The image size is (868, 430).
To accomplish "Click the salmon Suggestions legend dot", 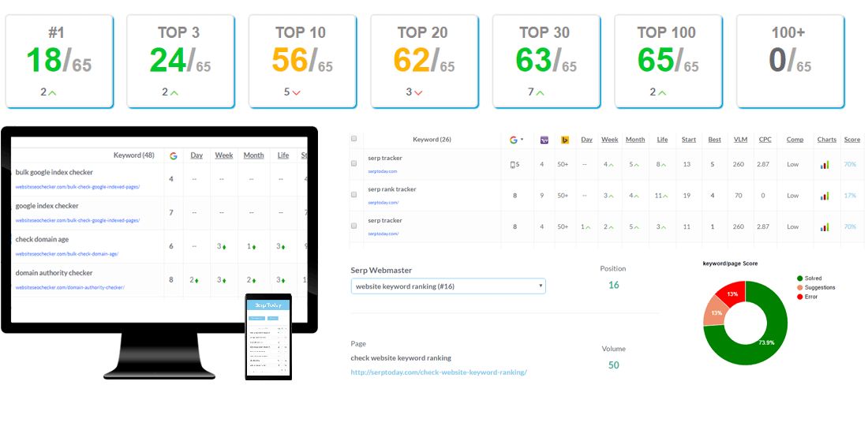I will (x=800, y=288).
